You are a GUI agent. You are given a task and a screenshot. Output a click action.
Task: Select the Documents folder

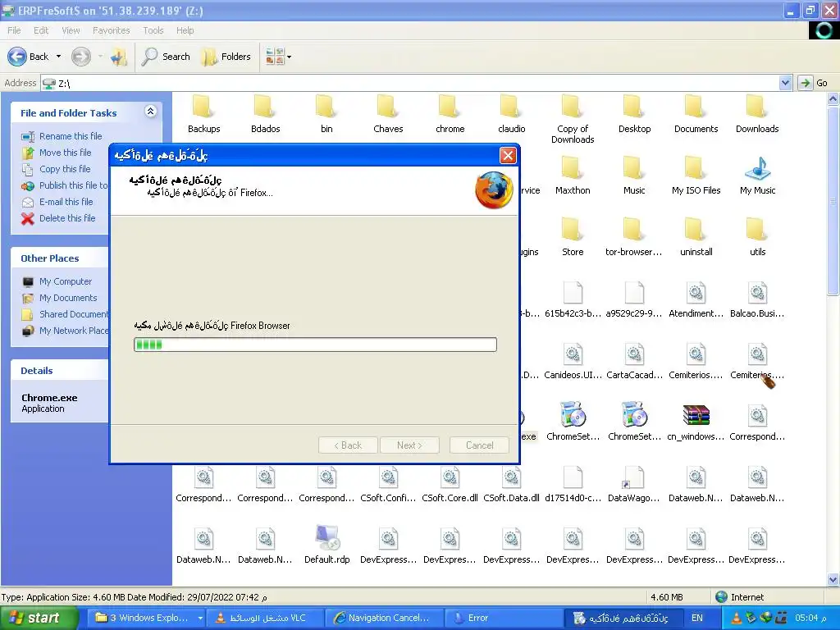[x=696, y=113]
